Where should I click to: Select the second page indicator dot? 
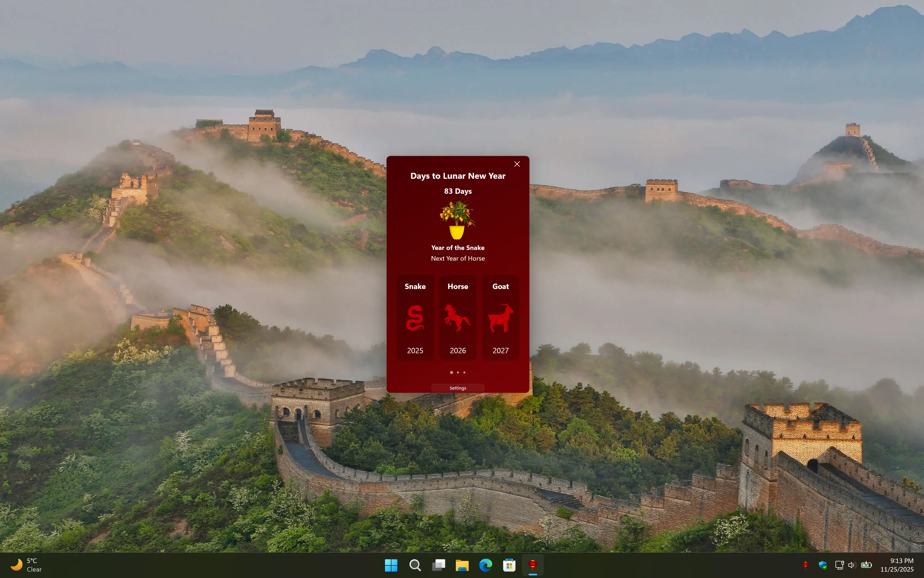point(458,372)
